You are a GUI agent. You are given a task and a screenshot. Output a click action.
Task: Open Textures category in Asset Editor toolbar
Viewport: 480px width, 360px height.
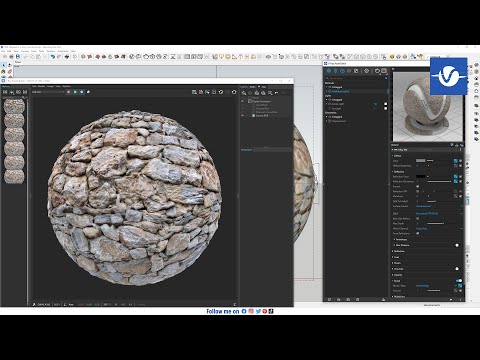[x=356, y=71]
